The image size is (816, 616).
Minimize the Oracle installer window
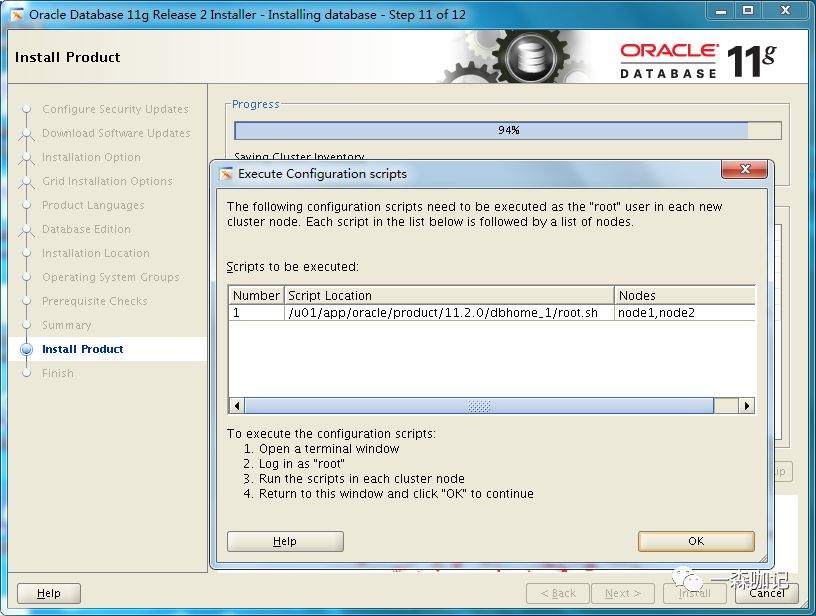click(x=720, y=12)
